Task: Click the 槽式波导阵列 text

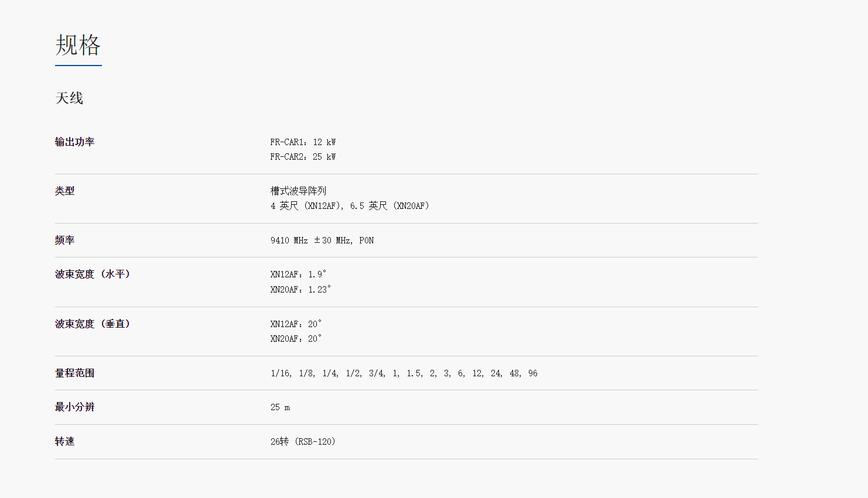Action: coord(298,191)
